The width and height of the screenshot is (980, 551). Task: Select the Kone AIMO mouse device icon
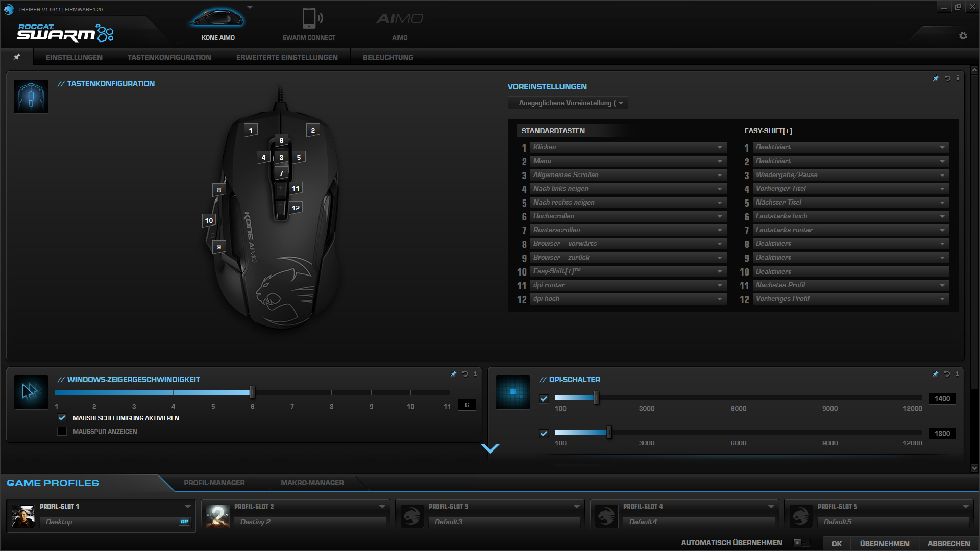coord(218,18)
